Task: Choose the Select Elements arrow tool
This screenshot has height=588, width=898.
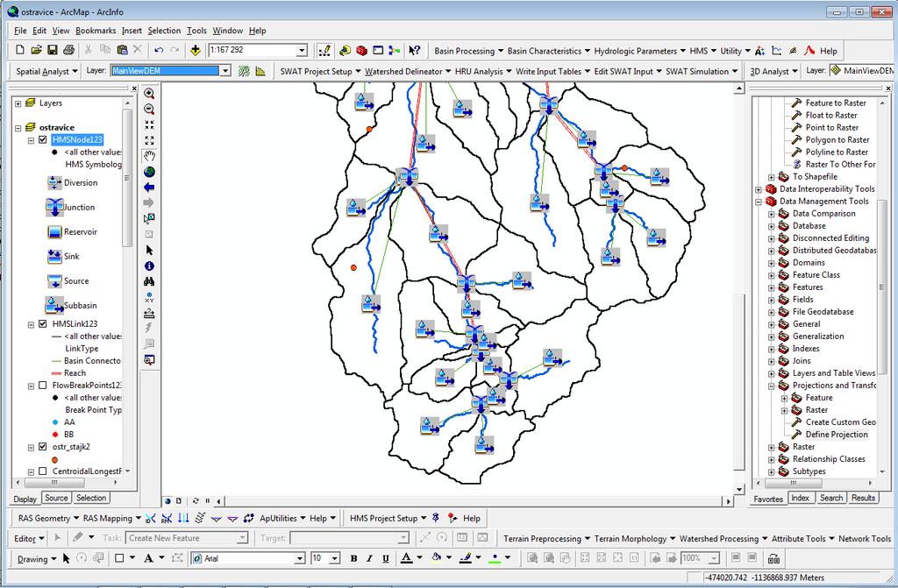Action: click(149, 251)
